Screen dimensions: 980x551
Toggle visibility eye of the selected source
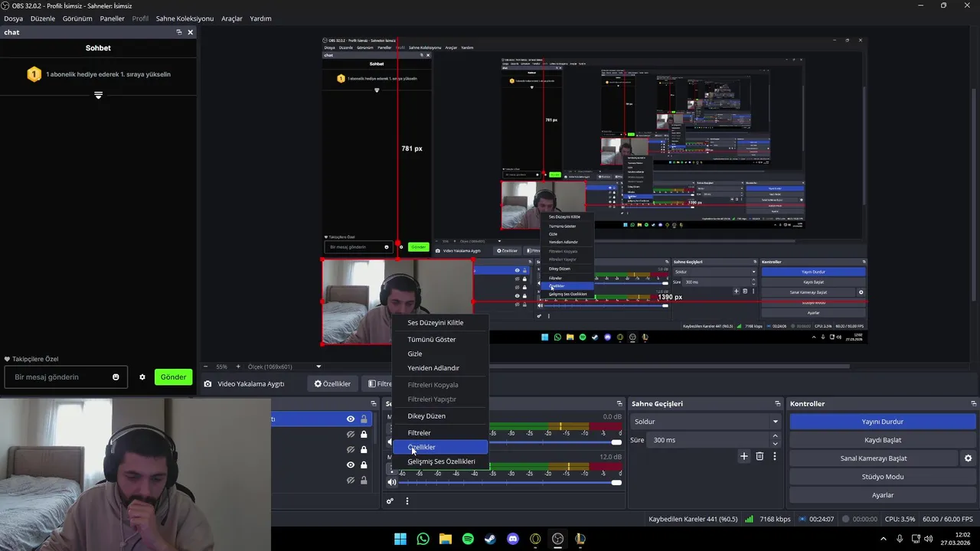[x=351, y=419]
